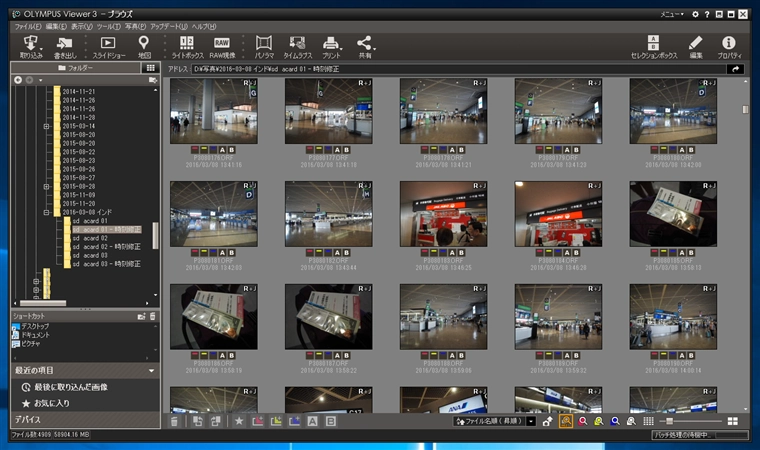Show the プロパティ properties panel
Screen dimensions: 760x450
(729, 47)
